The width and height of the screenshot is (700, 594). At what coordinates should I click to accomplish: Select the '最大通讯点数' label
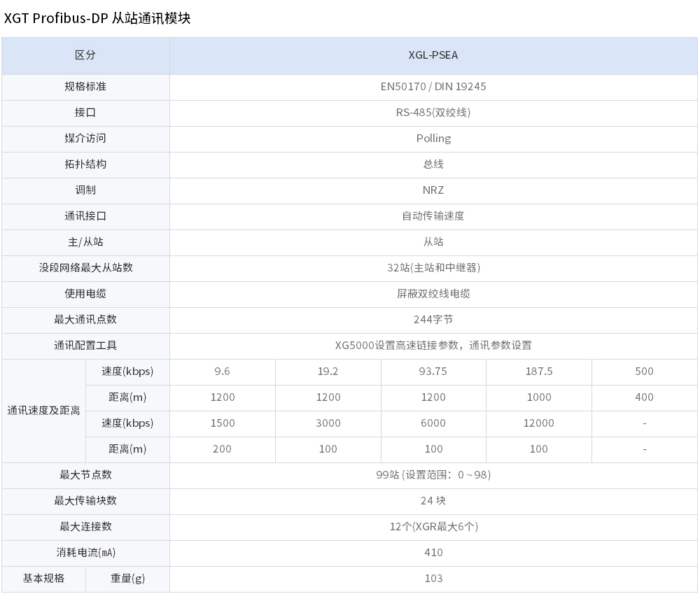85,320
